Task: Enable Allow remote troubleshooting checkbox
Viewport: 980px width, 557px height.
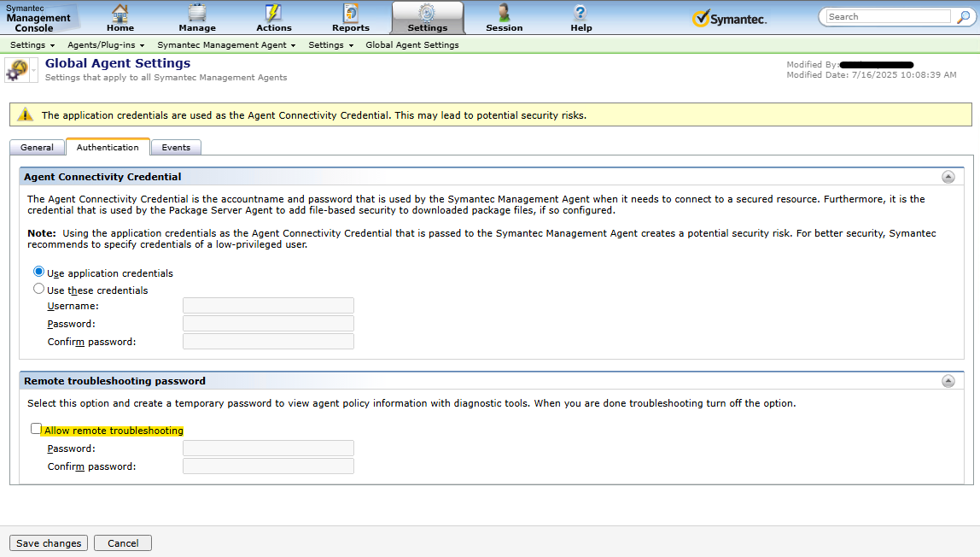Action: [x=36, y=429]
